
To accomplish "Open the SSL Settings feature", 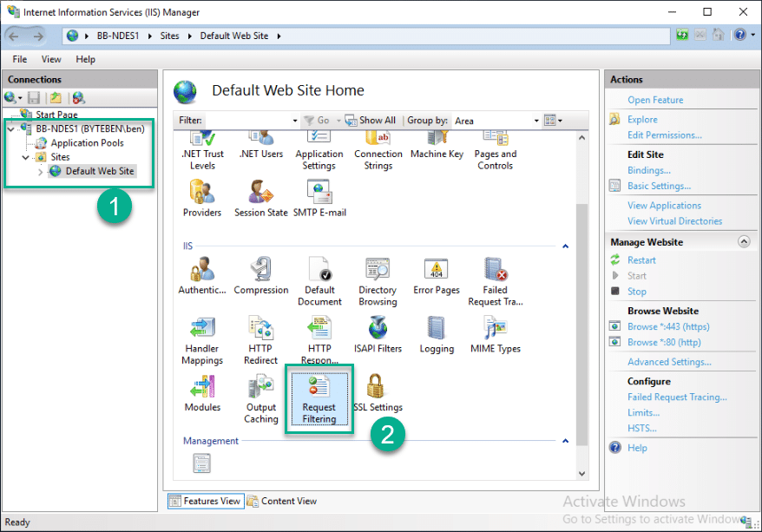I will [x=378, y=393].
